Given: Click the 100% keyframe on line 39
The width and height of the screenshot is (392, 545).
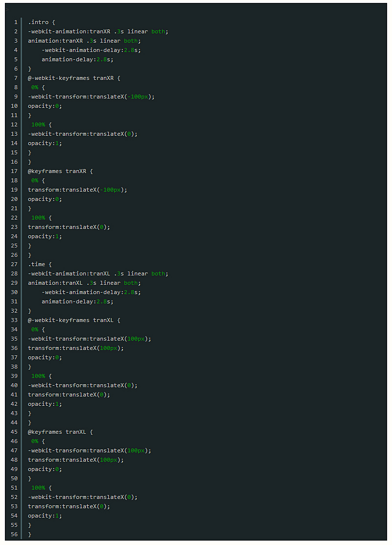Looking at the screenshot, I should coord(38,376).
